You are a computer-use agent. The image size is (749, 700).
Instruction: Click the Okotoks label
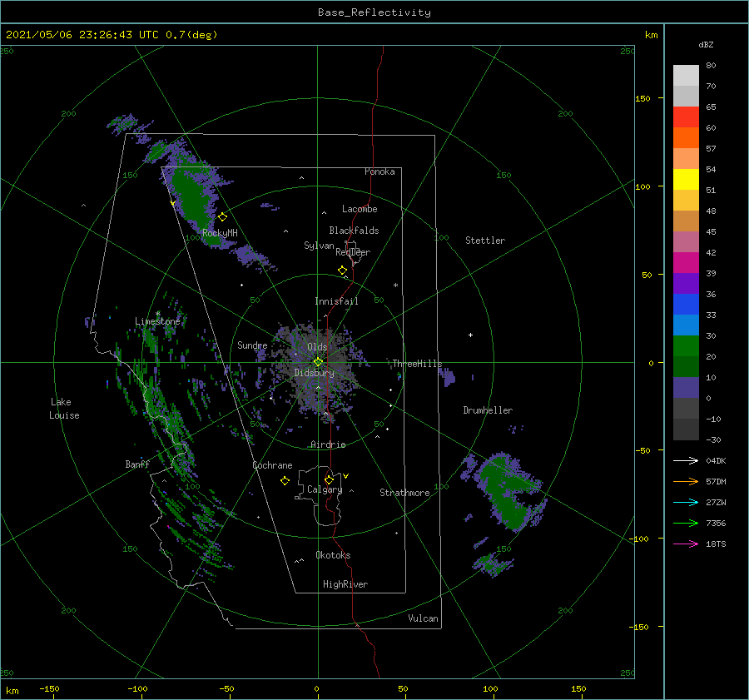point(333,556)
